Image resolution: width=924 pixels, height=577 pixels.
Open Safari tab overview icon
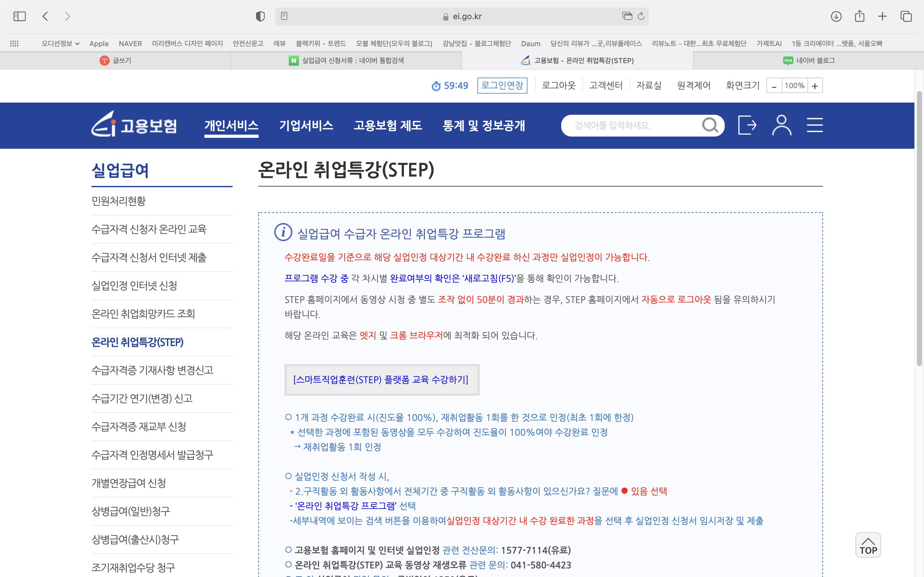tap(906, 16)
